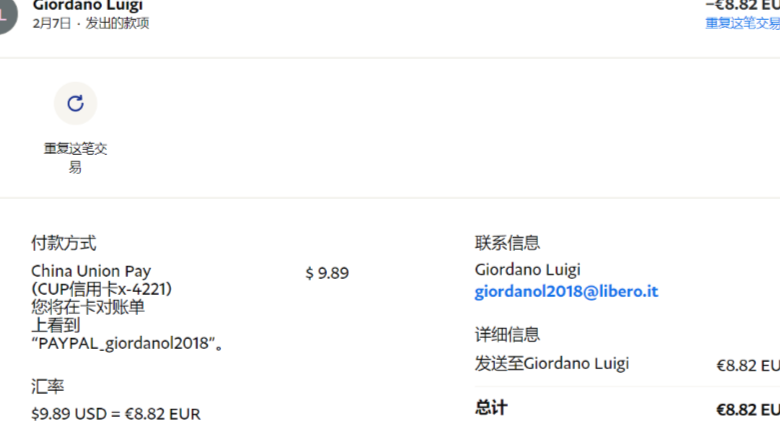Click the circular repeat transaction arrow icon
The height and width of the screenshot is (425, 780).
coord(75,103)
